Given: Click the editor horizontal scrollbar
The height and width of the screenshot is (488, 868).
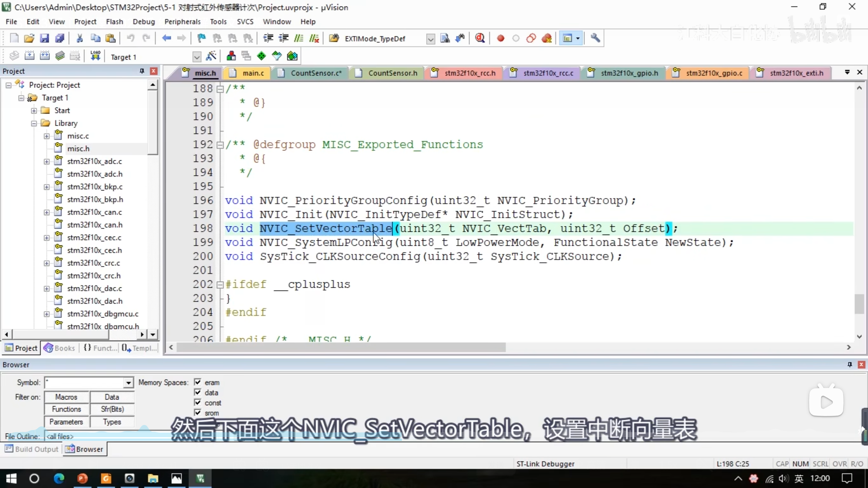Looking at the screenshot, I should point(341,347).
